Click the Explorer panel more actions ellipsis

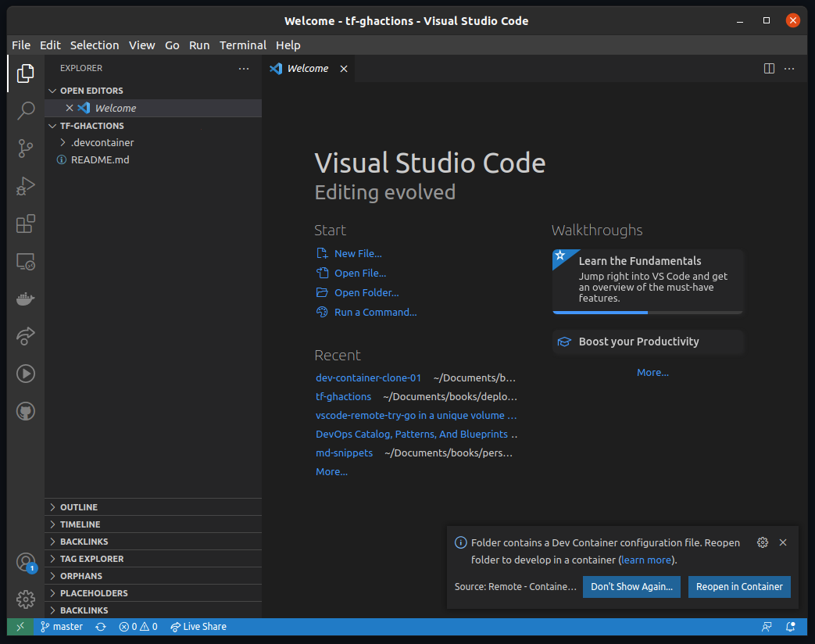[244, 69]
